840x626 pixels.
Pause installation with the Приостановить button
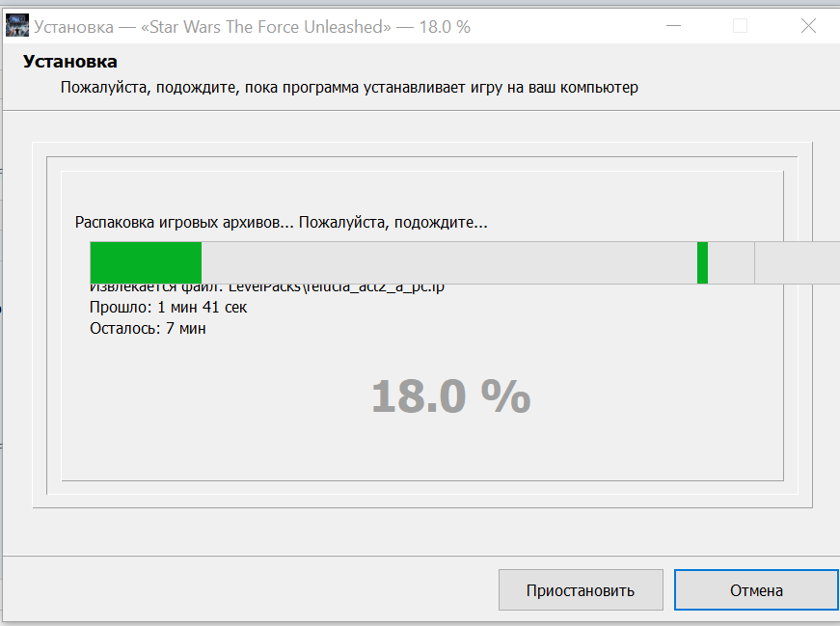[x=581, y=589]
